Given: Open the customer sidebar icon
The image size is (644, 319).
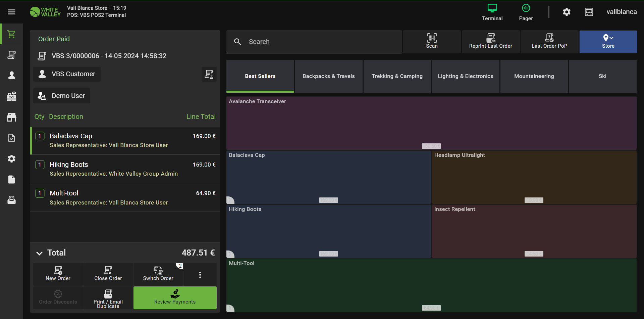Looking at the screenshot, I should 11,76.
